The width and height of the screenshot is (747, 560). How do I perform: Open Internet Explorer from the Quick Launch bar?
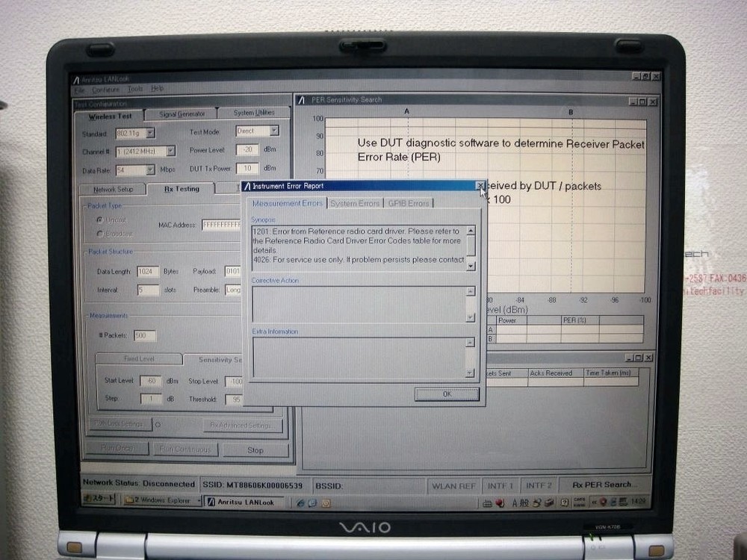point(300,503)
